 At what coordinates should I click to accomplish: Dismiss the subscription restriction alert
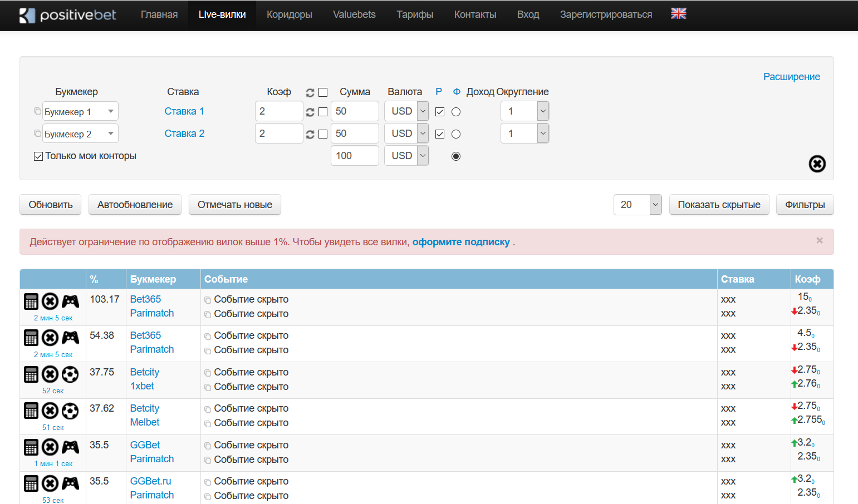point(820,240)
